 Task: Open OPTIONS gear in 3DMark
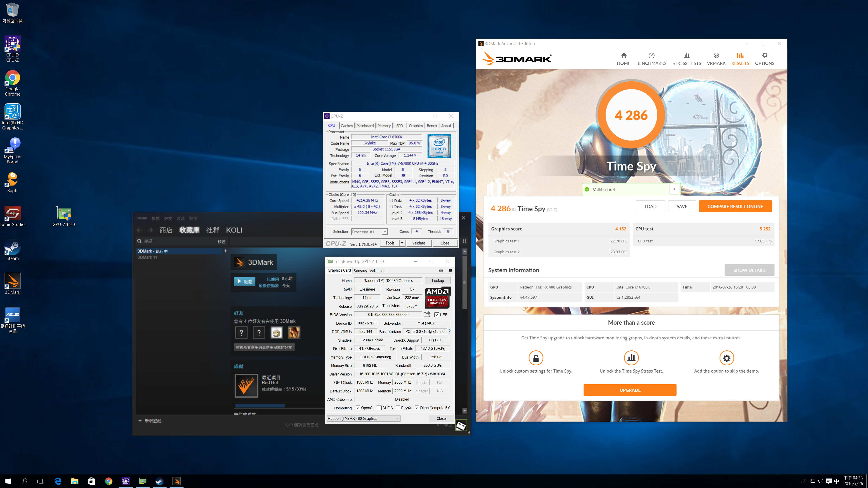click(x=764, y=59)
